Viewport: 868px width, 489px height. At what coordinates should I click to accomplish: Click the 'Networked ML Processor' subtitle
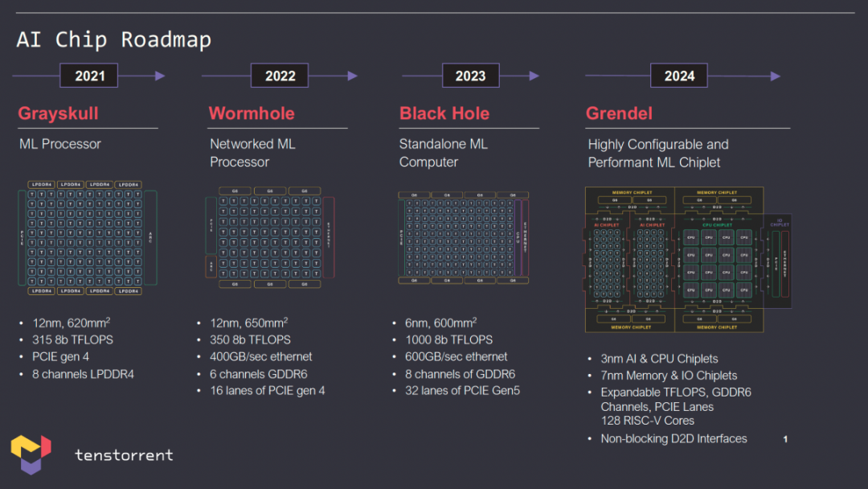tap(252, 153)
